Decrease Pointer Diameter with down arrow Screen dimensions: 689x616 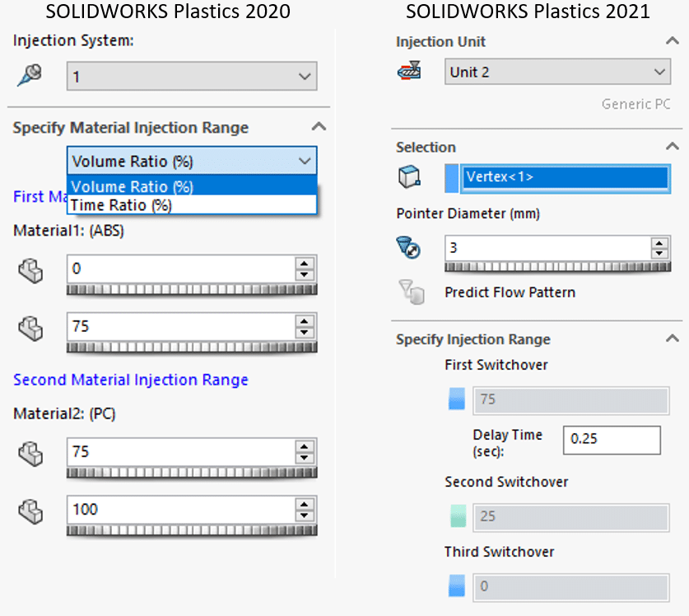659,254
